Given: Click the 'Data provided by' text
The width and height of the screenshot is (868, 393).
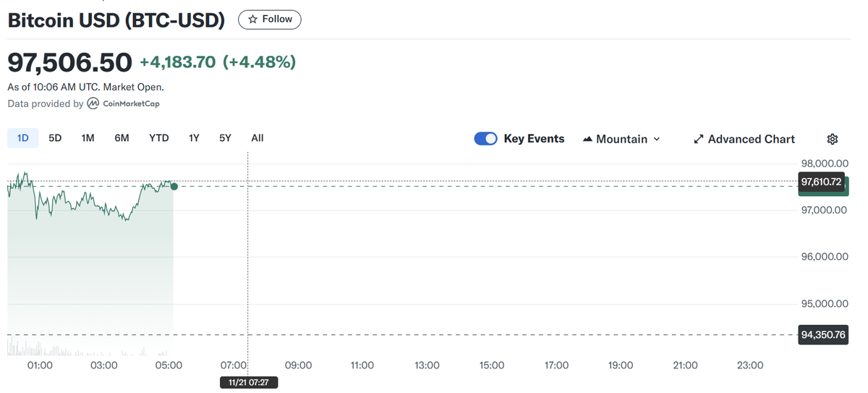Looking at the screenshot, I should (45, 103).
